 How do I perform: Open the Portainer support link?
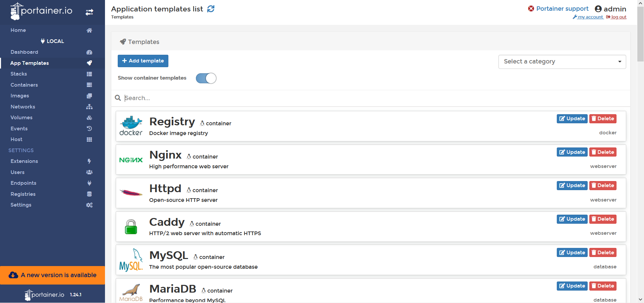(562, 9)
